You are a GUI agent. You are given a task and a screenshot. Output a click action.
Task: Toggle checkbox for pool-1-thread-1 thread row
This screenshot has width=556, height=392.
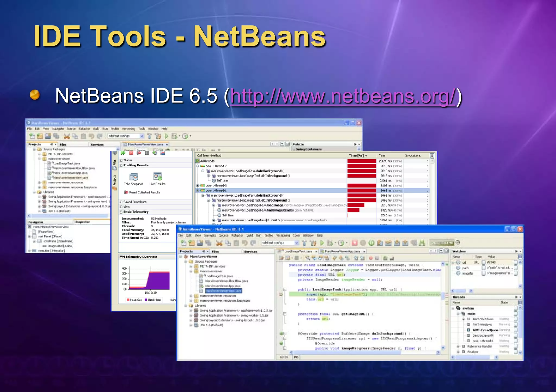click(x=516, y=341)
